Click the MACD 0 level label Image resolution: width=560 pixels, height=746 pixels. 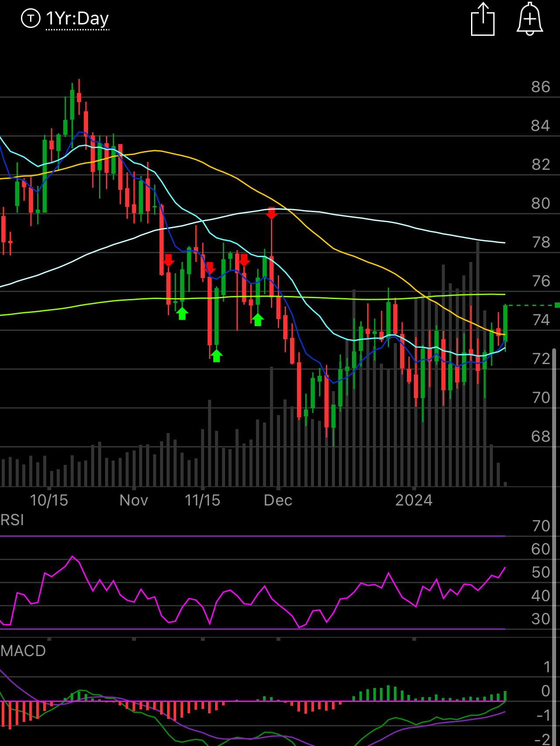[546, 691]
